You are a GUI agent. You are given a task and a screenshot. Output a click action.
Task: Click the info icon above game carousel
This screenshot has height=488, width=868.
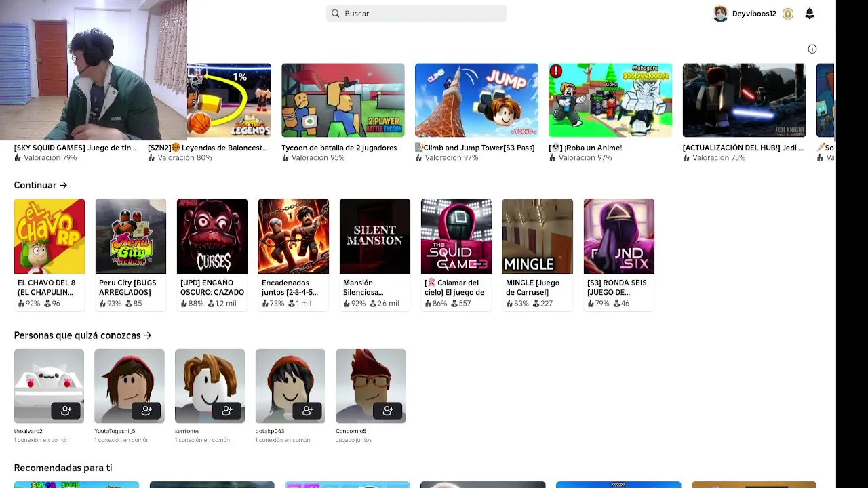[812, 49]
